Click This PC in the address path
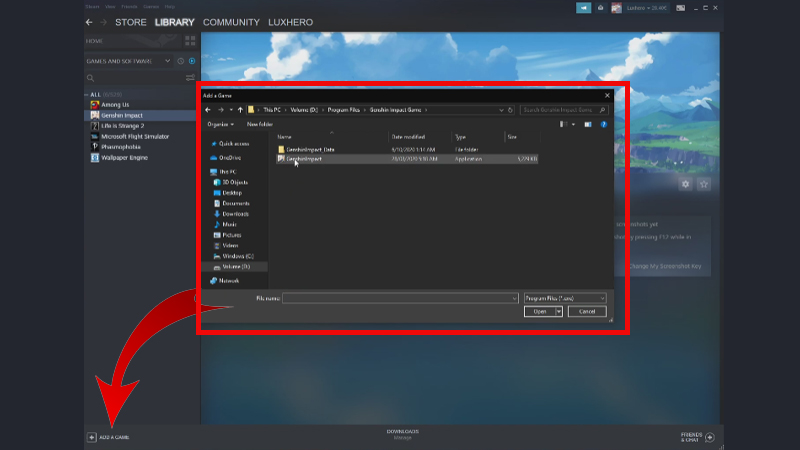 coord(272,110)
